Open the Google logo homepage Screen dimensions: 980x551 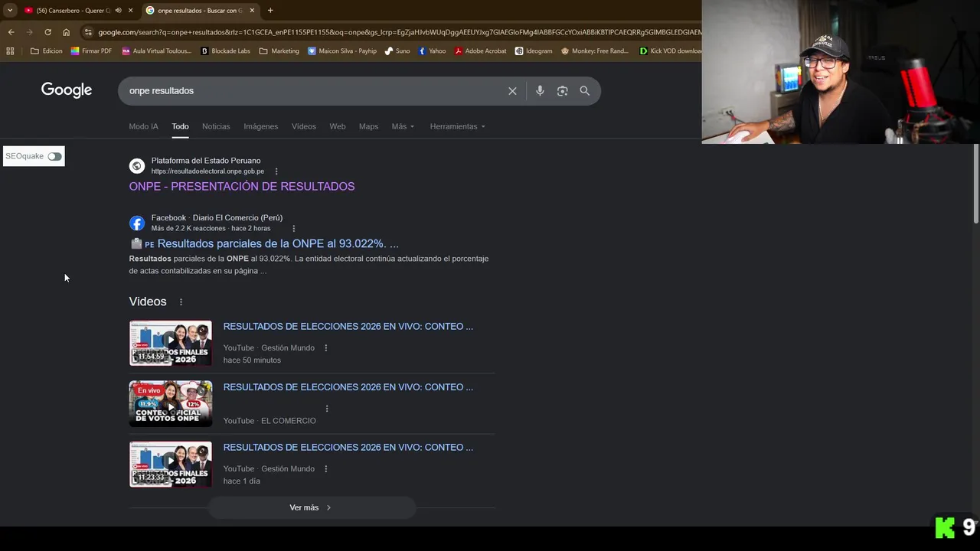click(67, 90)
